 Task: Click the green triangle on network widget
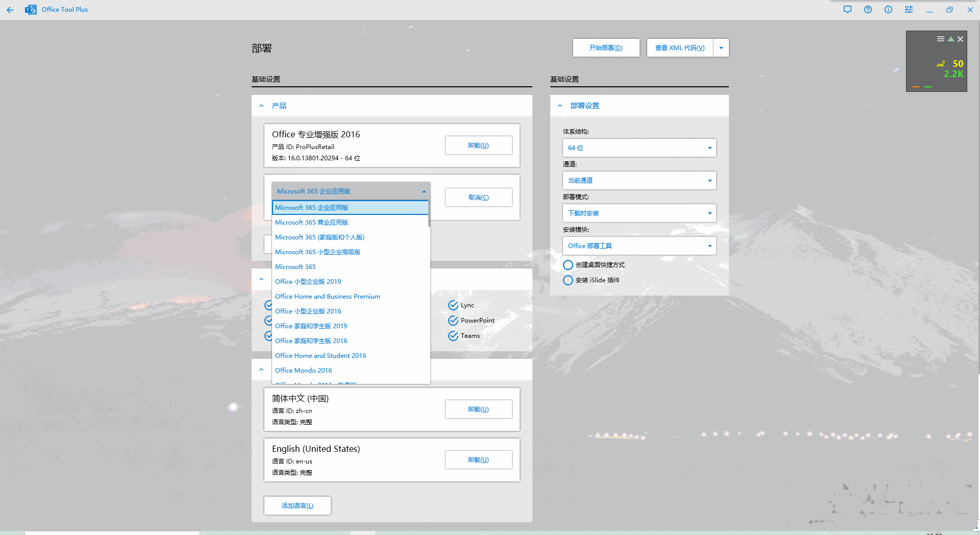[x=951, y=39]
